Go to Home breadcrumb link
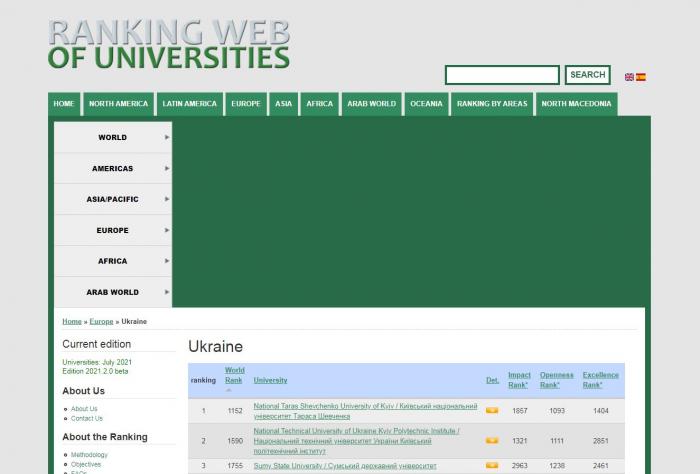Screen dimensions: 700x474 pyautogui.click(x=72, y=321)
